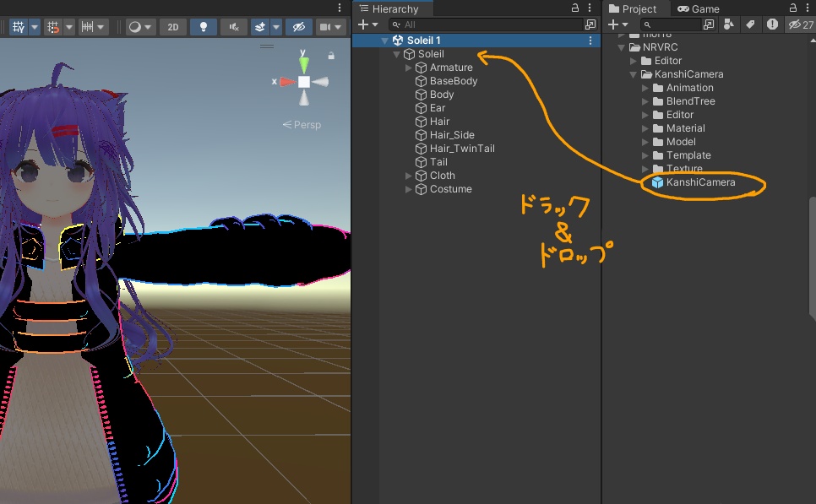Viewport: 816px width, 504px height.
Task: Select the Hair_Side object
Action: [x=452, y=135]
